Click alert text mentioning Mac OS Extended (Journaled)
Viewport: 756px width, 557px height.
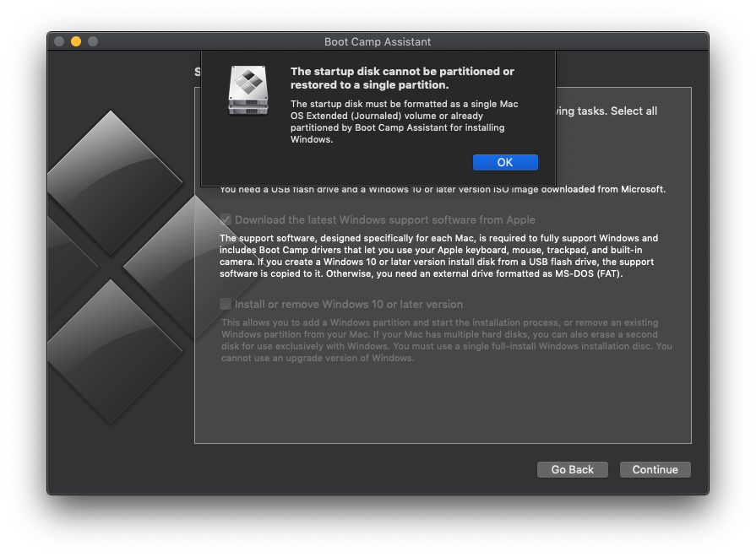[x=404, y=122]
